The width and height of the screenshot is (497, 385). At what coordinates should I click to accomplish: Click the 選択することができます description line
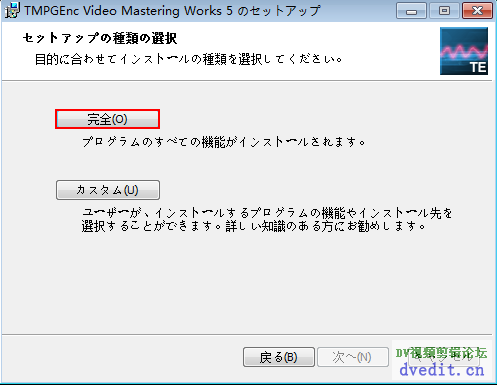point(254,226)
